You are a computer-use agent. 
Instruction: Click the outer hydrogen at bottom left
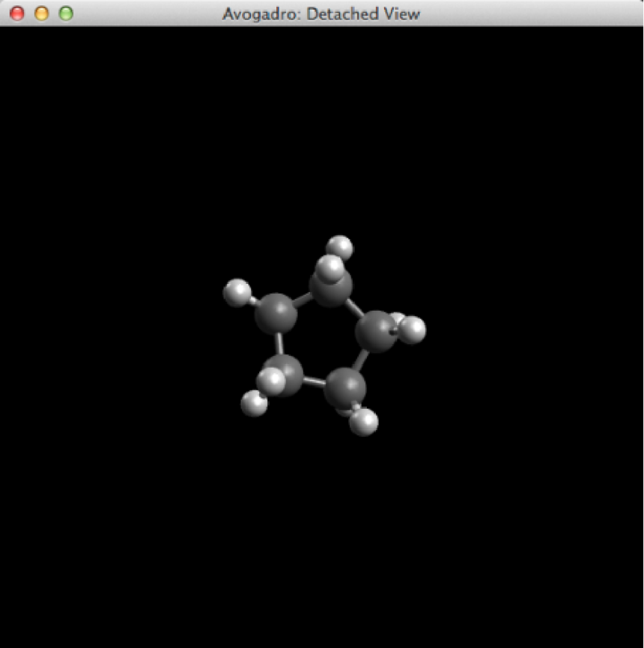tap(255, 403)
